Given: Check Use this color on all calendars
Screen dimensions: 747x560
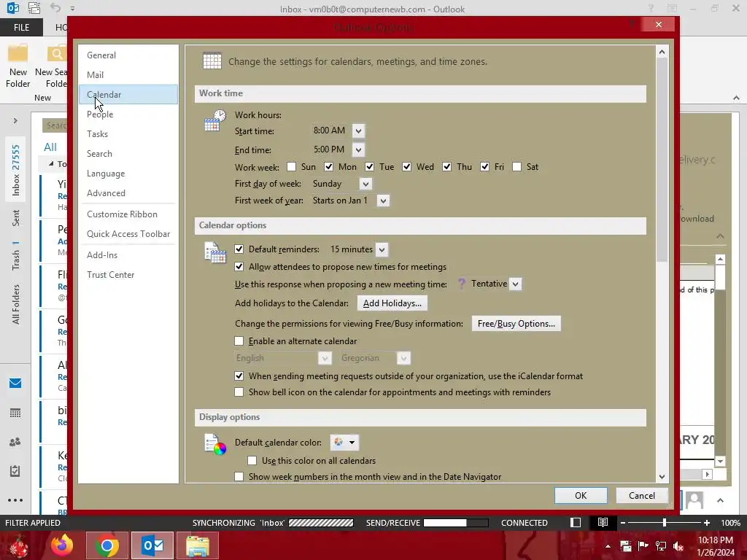Looking at the screenshot, I should [x=252, y=461].
